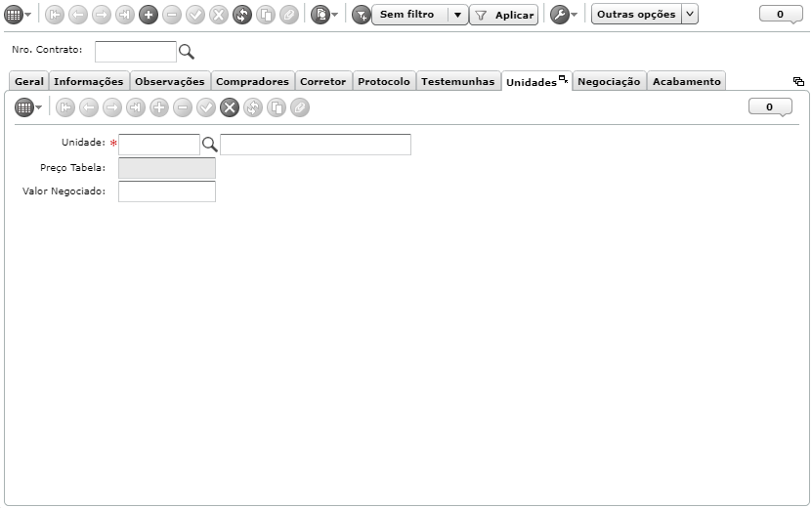Focus the Unidade code input field
This screenshot has height=508, width=812.
(159, 145)
